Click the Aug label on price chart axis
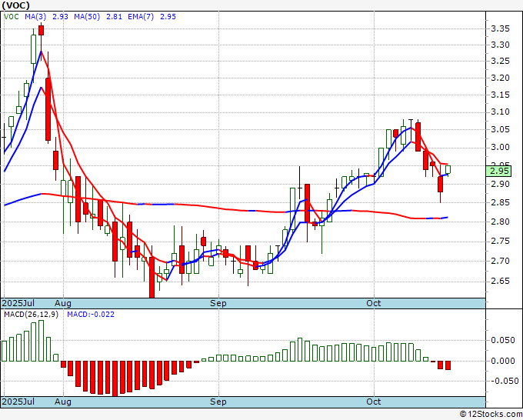Viewport: 523px width, 420px height. pyautogui.click(x=63, y=303)
